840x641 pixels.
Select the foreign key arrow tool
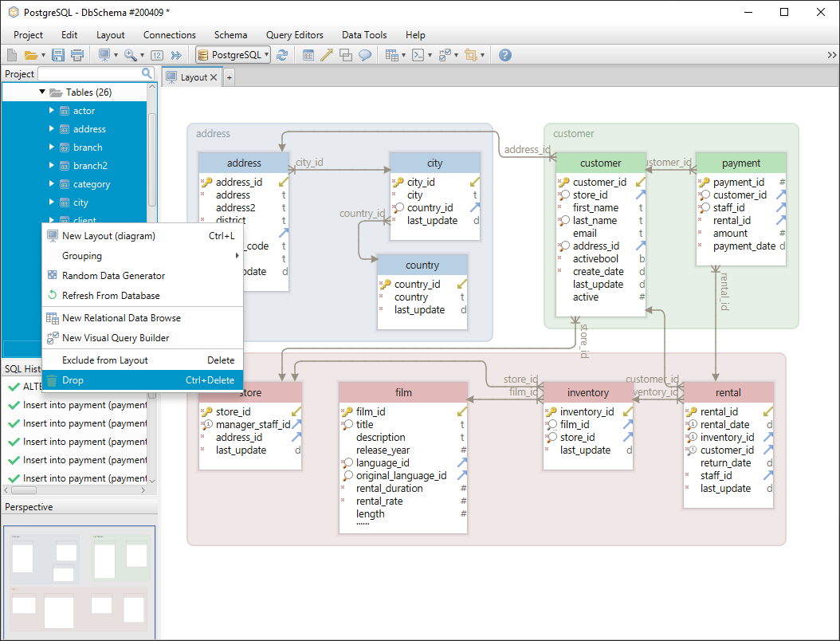point(327,55)
